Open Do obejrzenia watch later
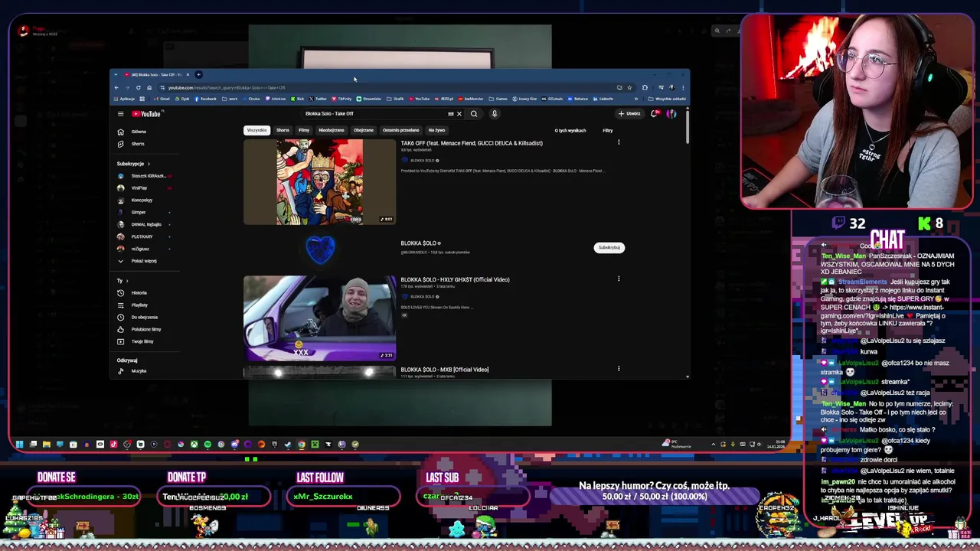Screen dimensions: 980x551 [144, 317]
